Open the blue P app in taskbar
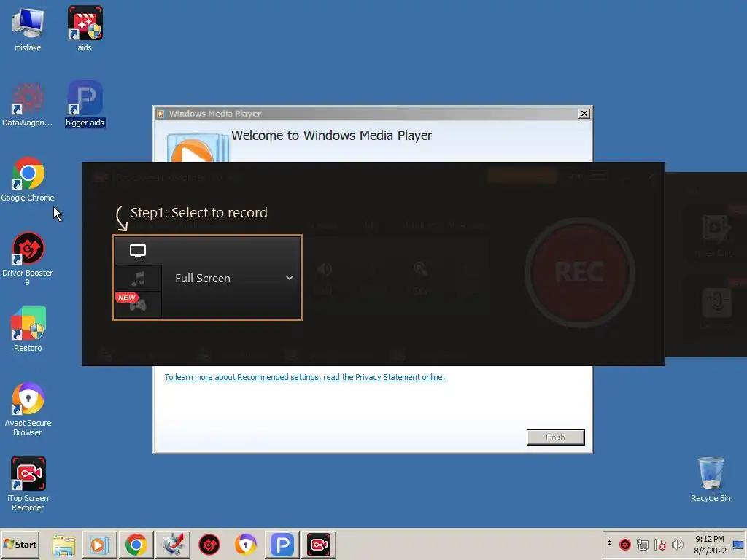 [282, 544]
